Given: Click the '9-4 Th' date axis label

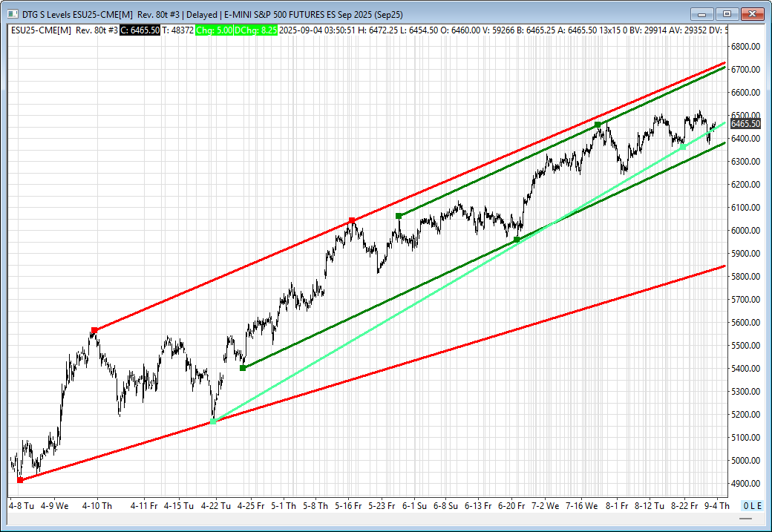Looking at the screenshot, I should click(x=717, y=505).
